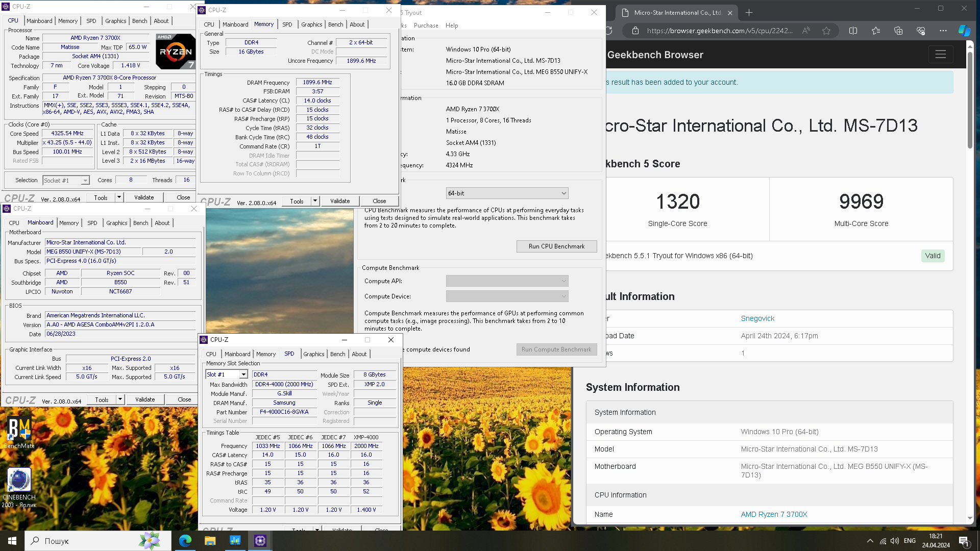
Task: Open Edge collections icon
Action: (898, 31)
